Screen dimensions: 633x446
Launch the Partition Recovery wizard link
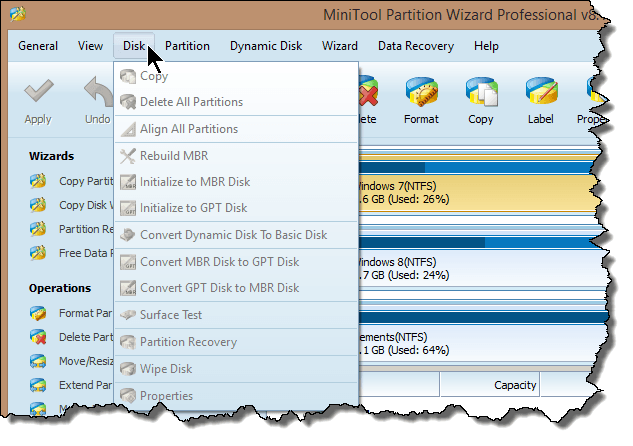click(86, 229)
